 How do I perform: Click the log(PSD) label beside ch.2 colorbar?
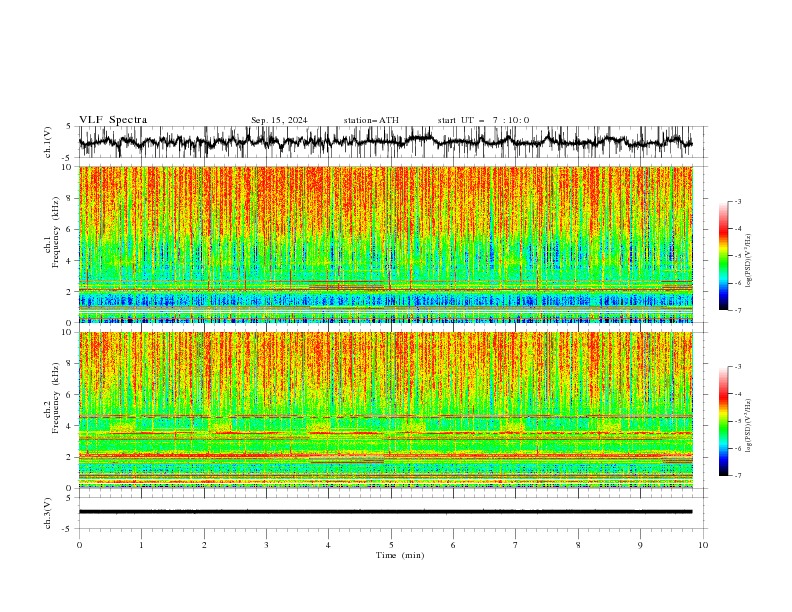tap(748, 426)
